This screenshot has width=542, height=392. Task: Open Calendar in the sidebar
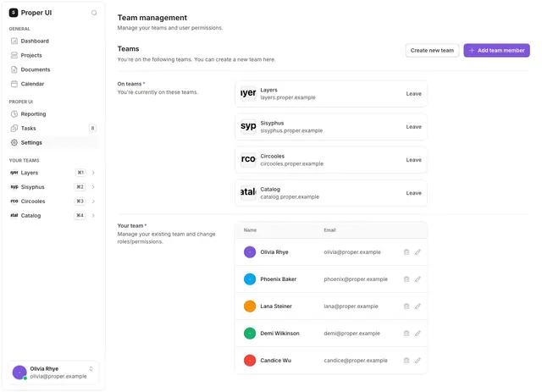point(53,84)
